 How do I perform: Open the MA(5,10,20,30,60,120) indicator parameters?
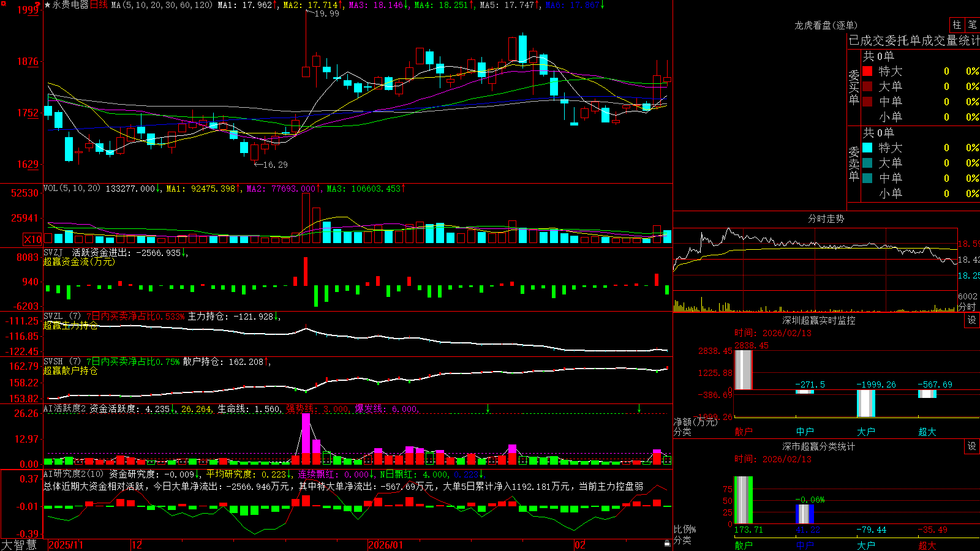point(162,5)
